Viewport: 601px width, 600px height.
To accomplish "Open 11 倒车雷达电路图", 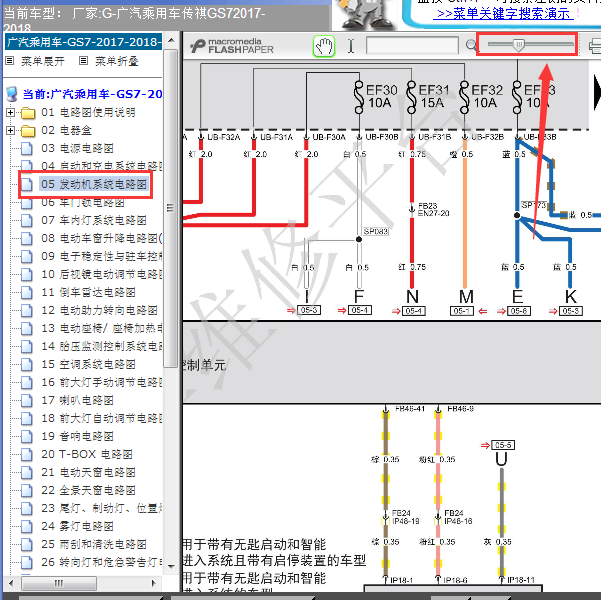I will pyautogui.click(x=88, y=292).
